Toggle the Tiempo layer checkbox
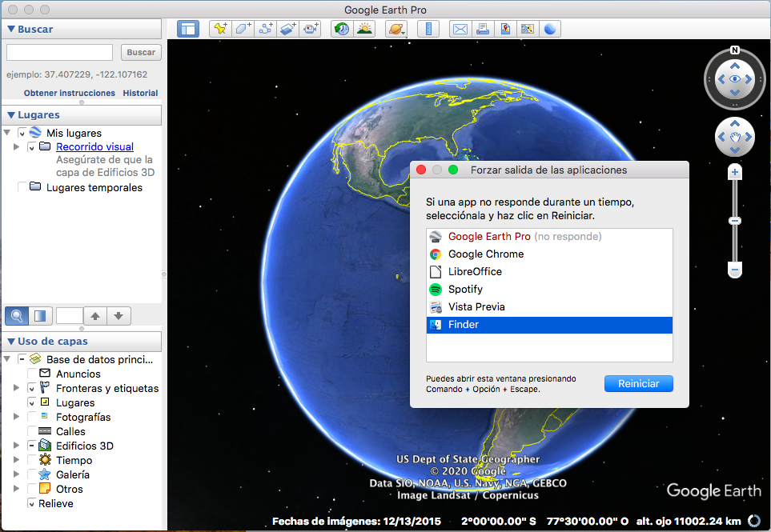771x532 pixels. click(31, 460)
